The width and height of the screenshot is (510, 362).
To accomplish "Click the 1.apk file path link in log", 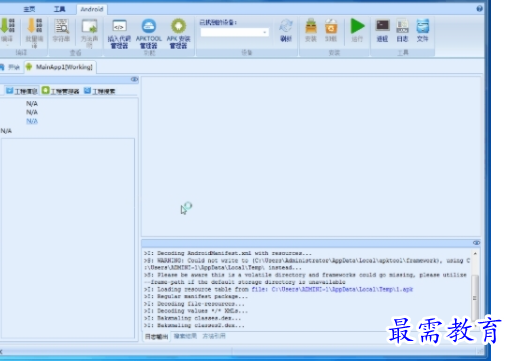I will 332,289.
